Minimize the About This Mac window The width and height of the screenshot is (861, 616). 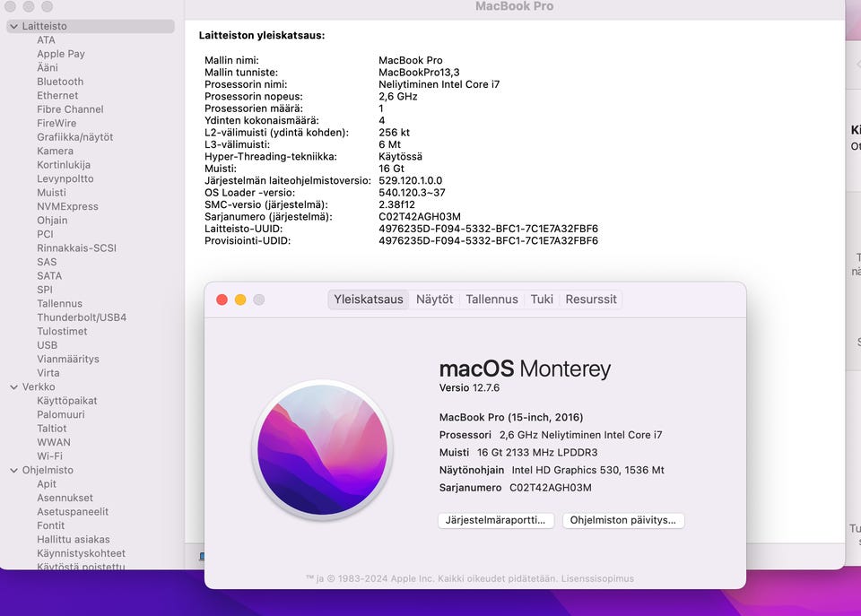point(240,299)
